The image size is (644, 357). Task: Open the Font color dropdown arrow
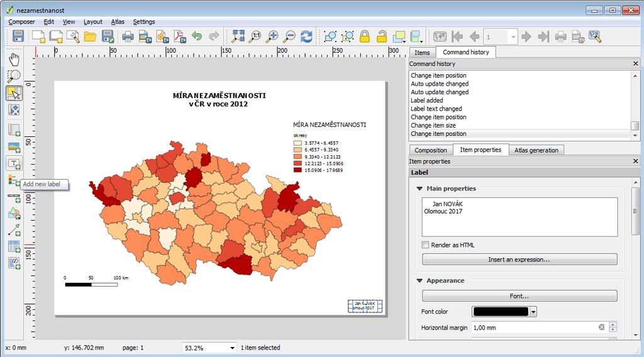coord(533,312)
